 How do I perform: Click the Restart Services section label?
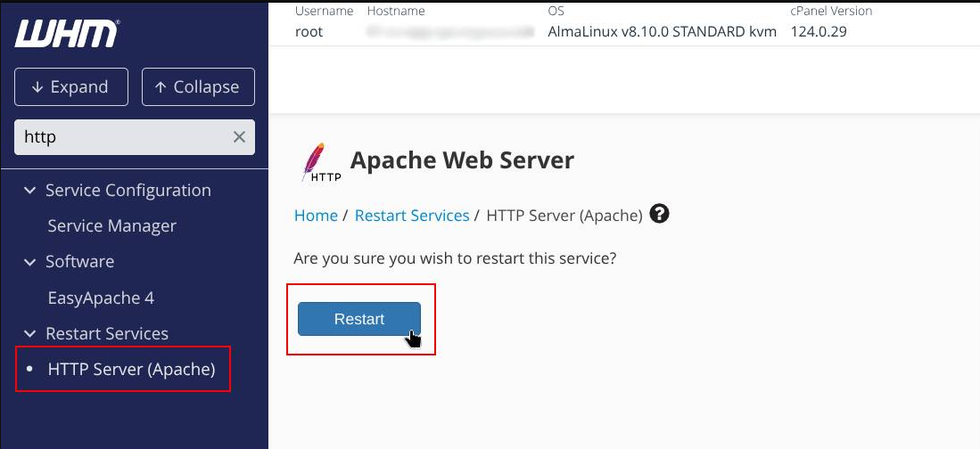coord(107,333)
